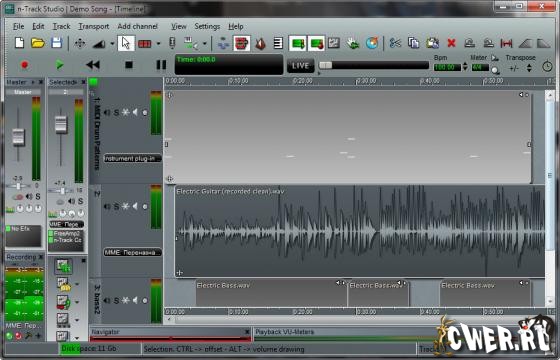Click the red X Delete icon
The image size is (560, 360).
451,43
